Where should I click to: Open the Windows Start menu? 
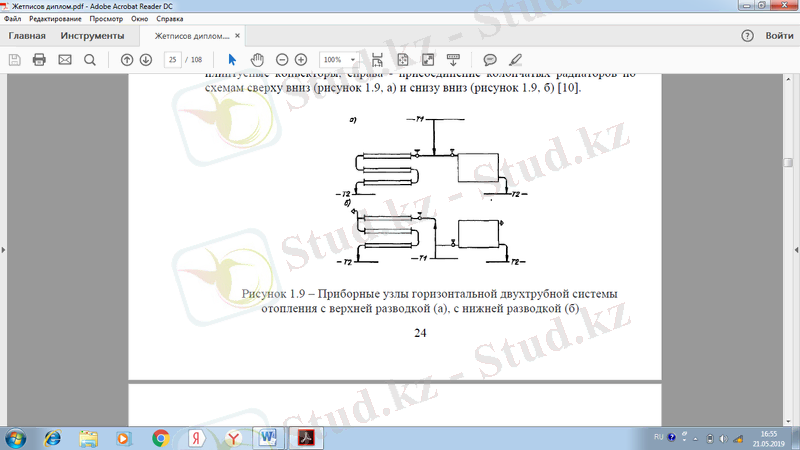coord(15,438)
